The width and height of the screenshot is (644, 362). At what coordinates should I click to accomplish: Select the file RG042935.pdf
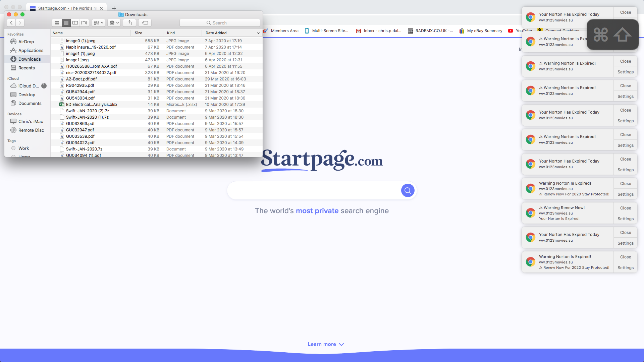[x=157, y=85]
